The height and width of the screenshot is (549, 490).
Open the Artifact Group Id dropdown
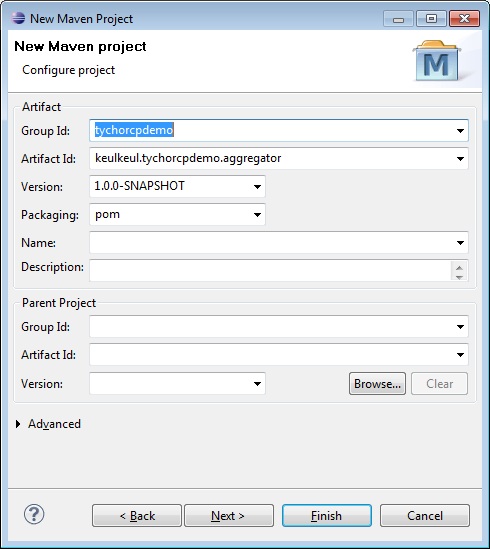460,131
